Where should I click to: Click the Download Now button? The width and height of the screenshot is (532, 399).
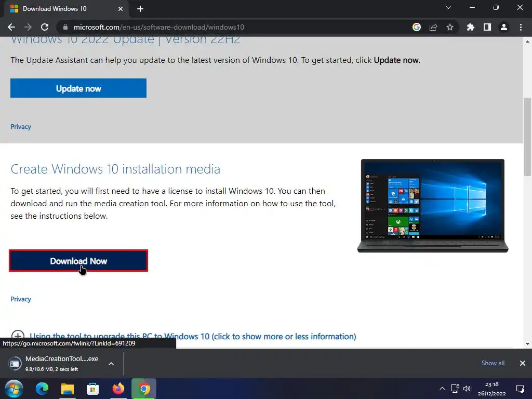78,261
